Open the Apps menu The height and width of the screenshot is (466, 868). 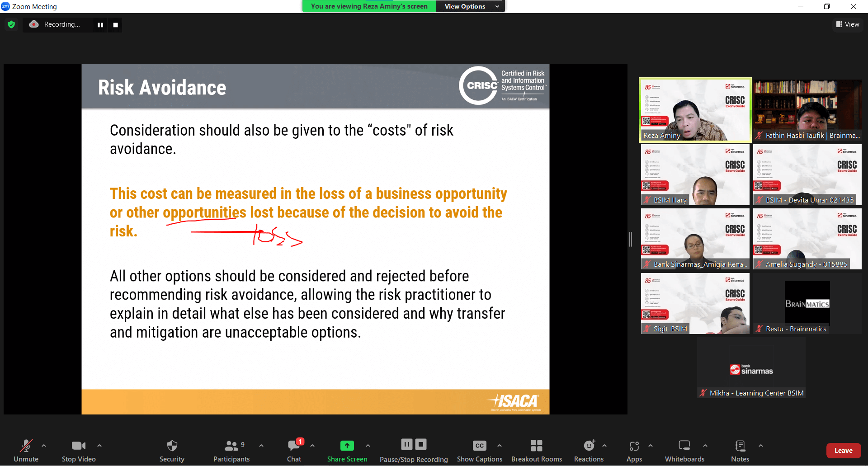[x=634, y=446]
